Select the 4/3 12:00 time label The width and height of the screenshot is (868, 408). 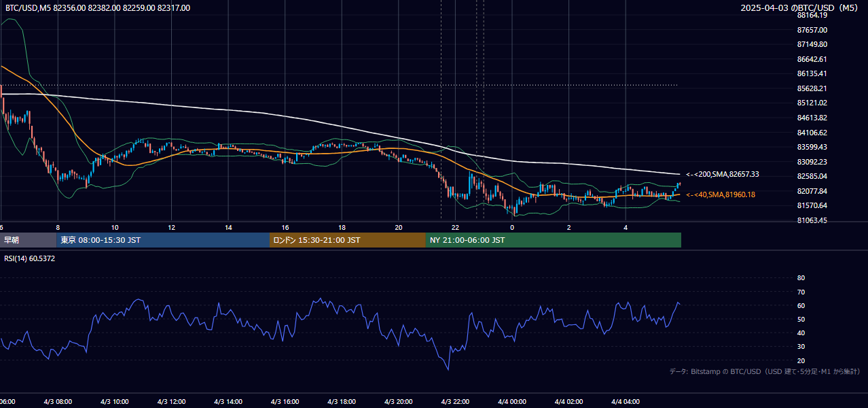point(171,402)
